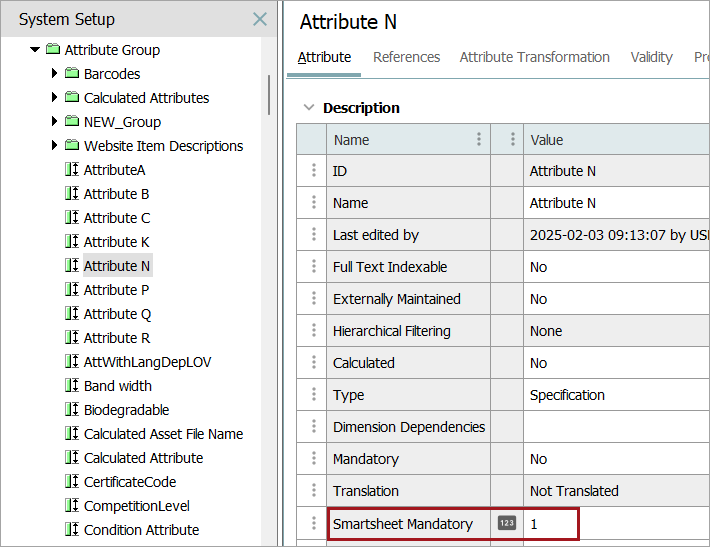Open row handle for Hierarchical Filtering
The width and height of the screenshot is (710, 547).
tap(313, 330)
